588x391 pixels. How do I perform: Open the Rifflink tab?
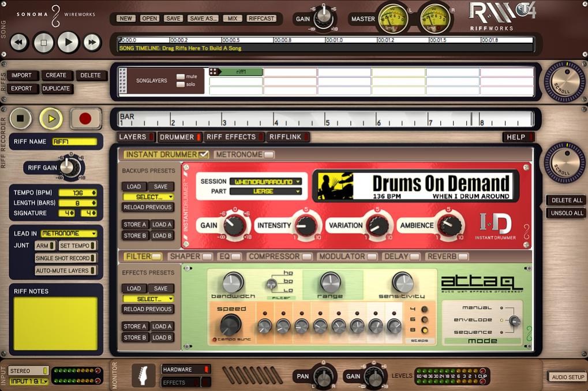click(288, 137)
